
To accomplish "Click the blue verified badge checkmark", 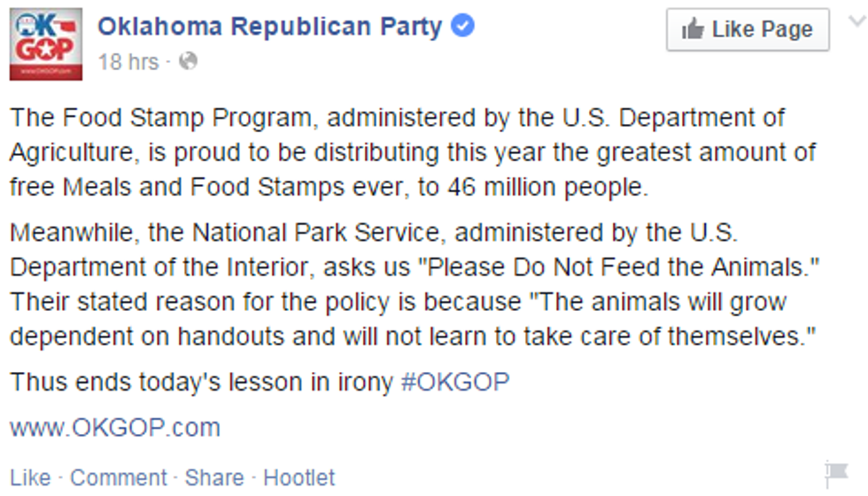I will (x=463, y=27).
